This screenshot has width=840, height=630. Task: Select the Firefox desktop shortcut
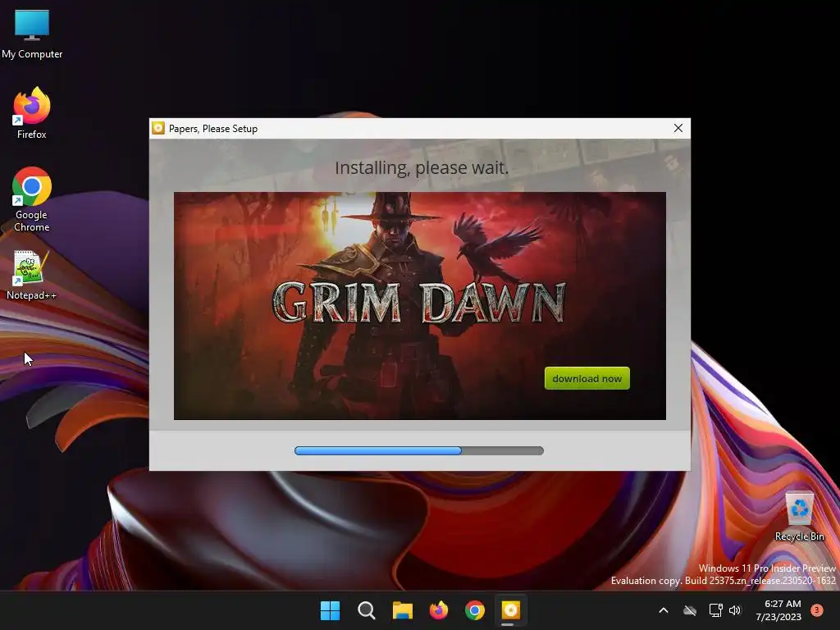32,113
